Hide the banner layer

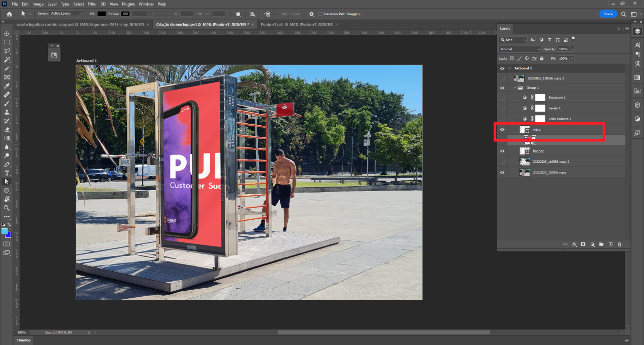(502, 151)
